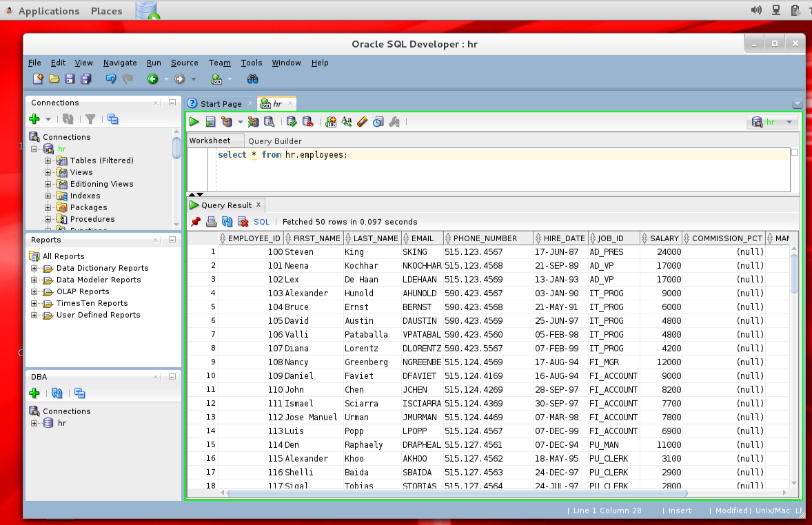Expand the Data Dictionary Reports folder
Image resolution: width=812 pixels, height=525 pixels.
pos(34,268)
